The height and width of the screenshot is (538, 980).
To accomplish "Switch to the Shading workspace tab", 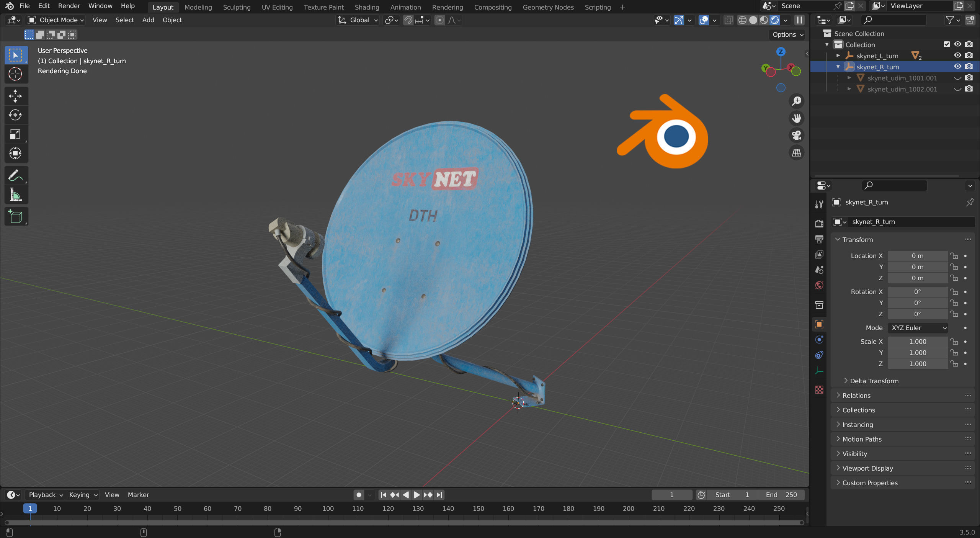I will coord(367,7).
